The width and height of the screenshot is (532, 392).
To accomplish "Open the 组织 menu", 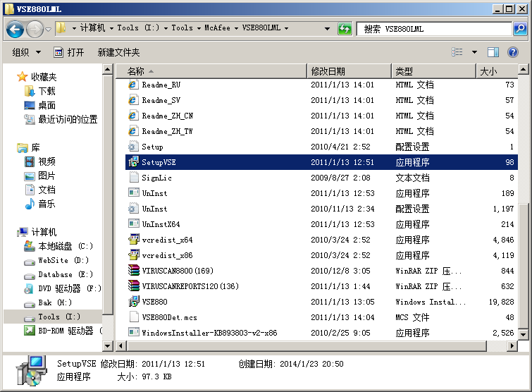I will 27,52.
